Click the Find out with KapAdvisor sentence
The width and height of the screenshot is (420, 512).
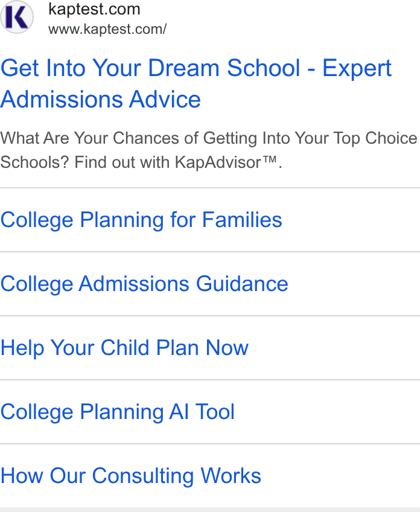click(178, 162)
